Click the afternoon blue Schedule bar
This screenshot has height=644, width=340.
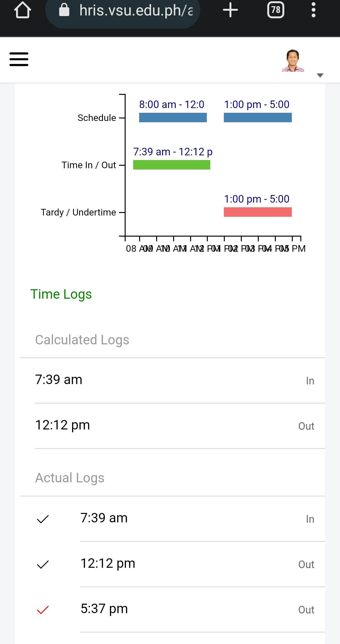[258, 118]
